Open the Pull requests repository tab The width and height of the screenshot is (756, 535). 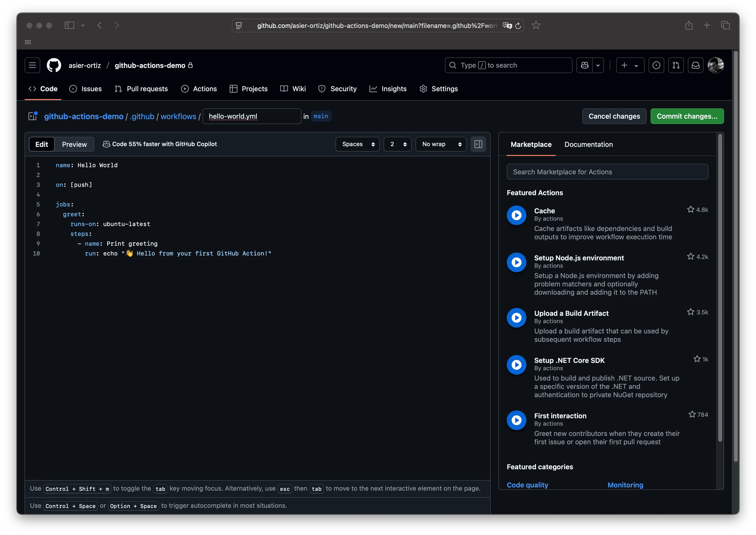coord(141,89)
